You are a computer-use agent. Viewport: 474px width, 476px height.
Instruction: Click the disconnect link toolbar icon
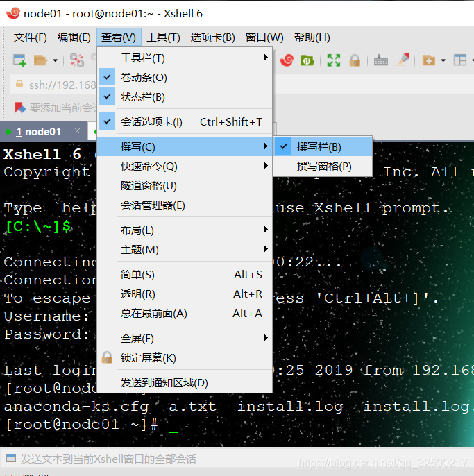coord(77,60)
